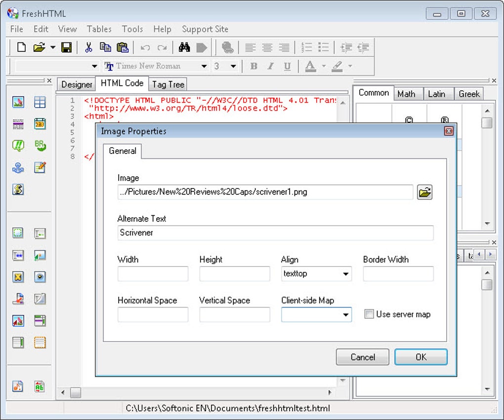Viewport: 504px width, 420px height.
Task: Click the radio button icon in the sidebar
Action: [40, 277]
